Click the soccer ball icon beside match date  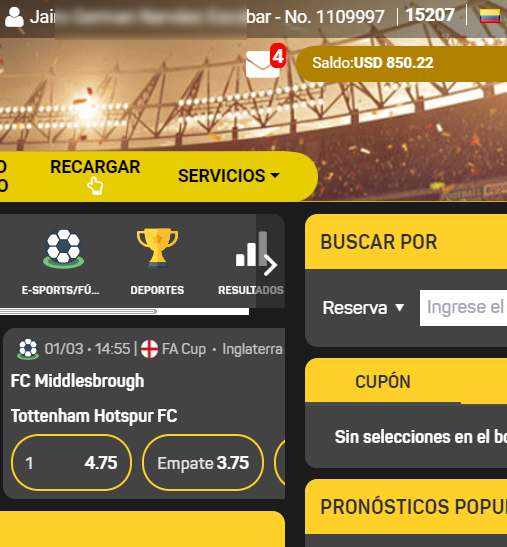click(28, 349)
